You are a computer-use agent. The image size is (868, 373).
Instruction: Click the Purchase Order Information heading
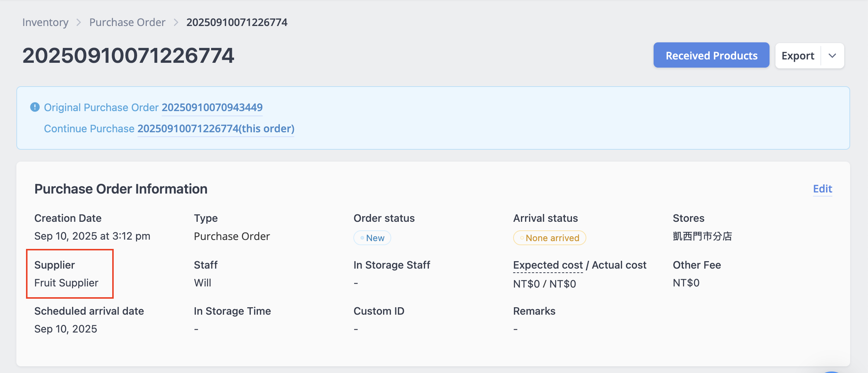tap(121, 189)
